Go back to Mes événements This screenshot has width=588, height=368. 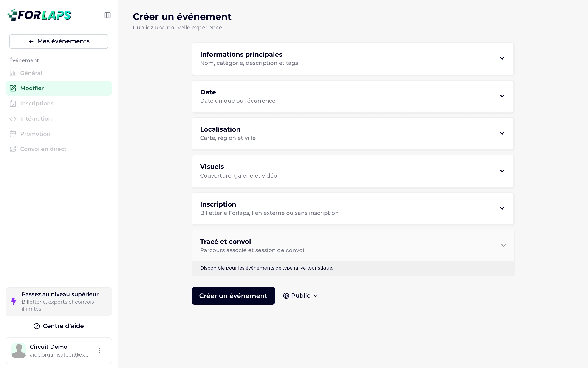59,41
